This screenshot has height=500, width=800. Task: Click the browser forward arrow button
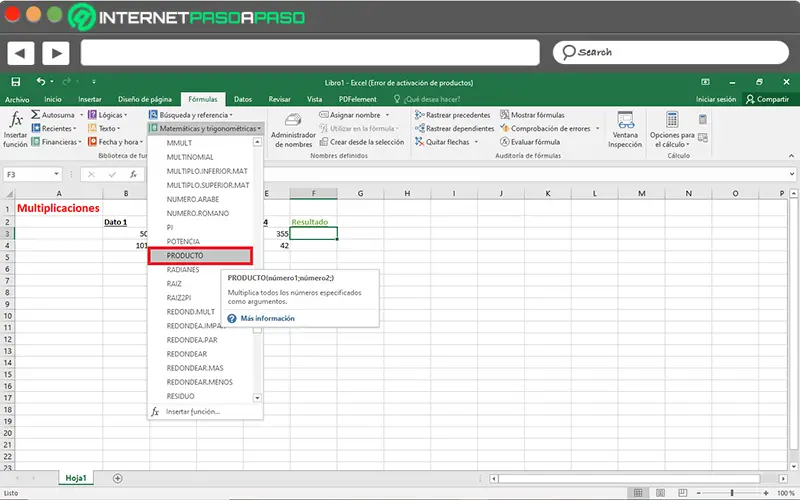point(55,52)
